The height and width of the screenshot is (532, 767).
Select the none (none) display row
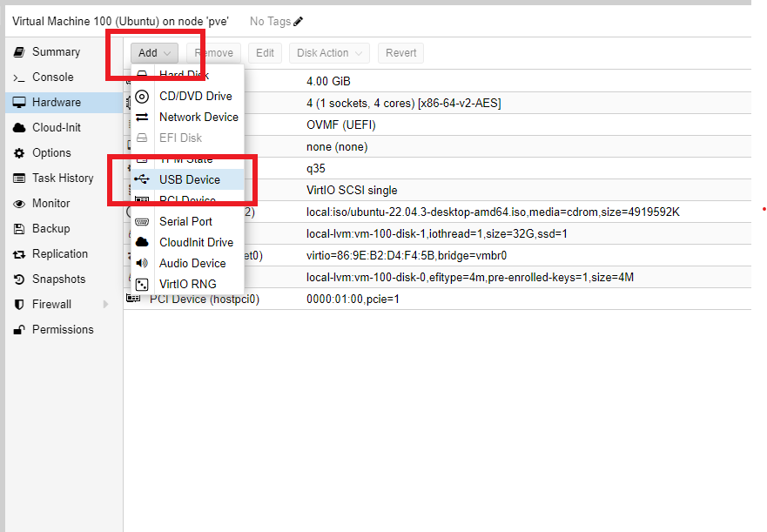click(437, 147)
